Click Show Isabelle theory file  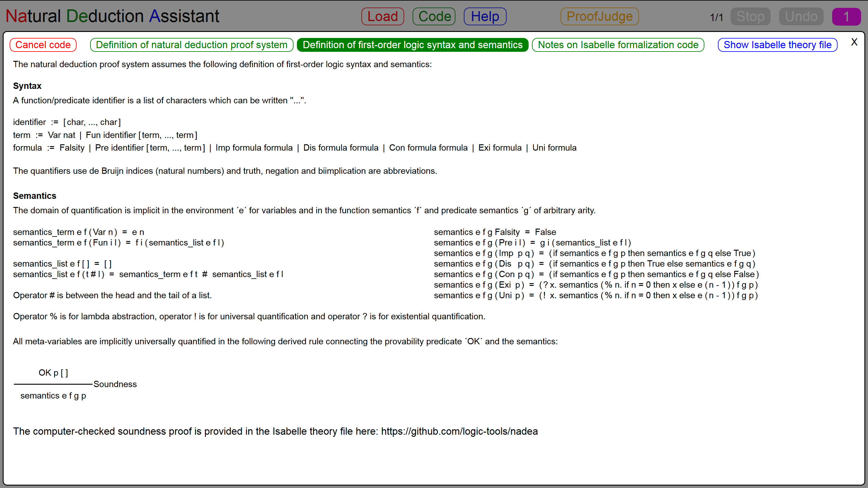click(x=777, y=45)
